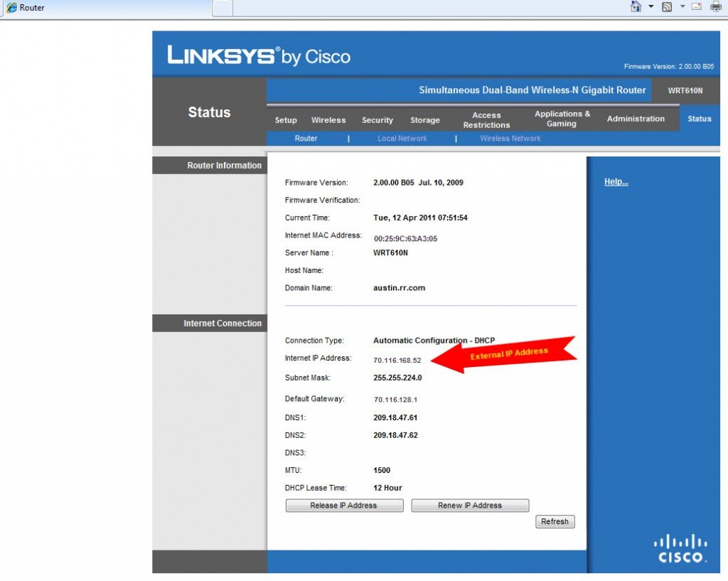Switch to the Wireless Network sub-tab

[510, 139]
